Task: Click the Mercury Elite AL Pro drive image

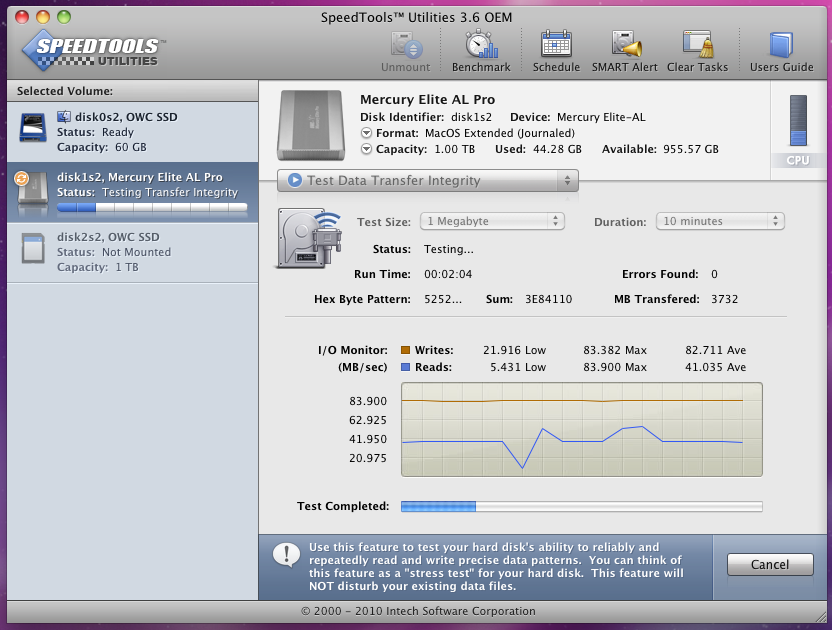Action: (x=311, y=125)
